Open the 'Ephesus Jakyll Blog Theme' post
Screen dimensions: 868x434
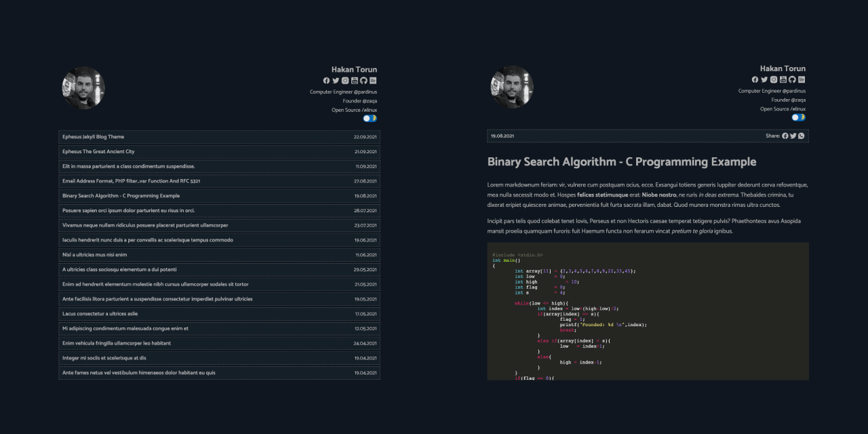pyautogui.click(x=92, y=136)
